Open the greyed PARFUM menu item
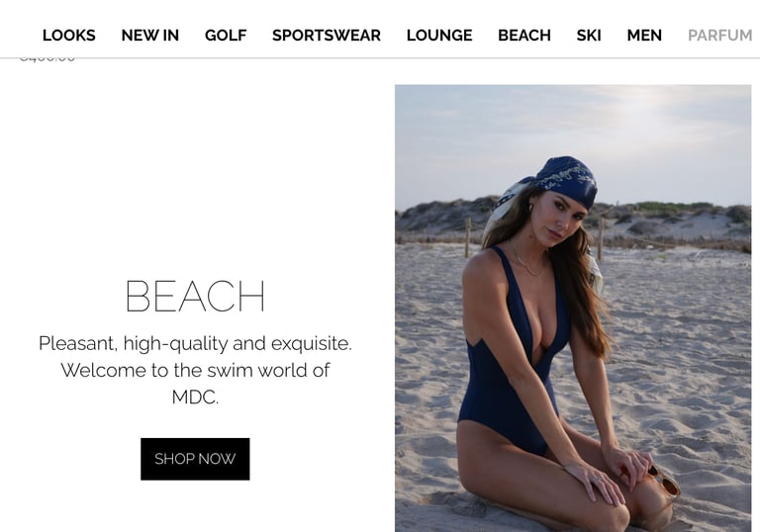 pos(719,36)
